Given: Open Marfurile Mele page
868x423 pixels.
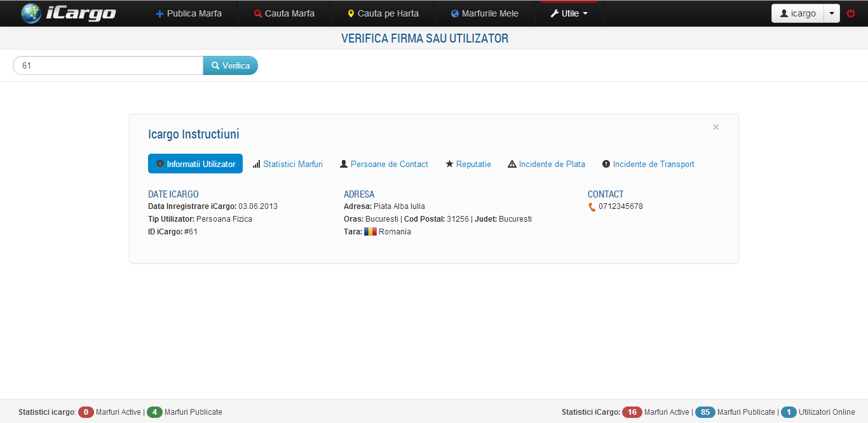Looking at the screenshot, I should (484, 13).
